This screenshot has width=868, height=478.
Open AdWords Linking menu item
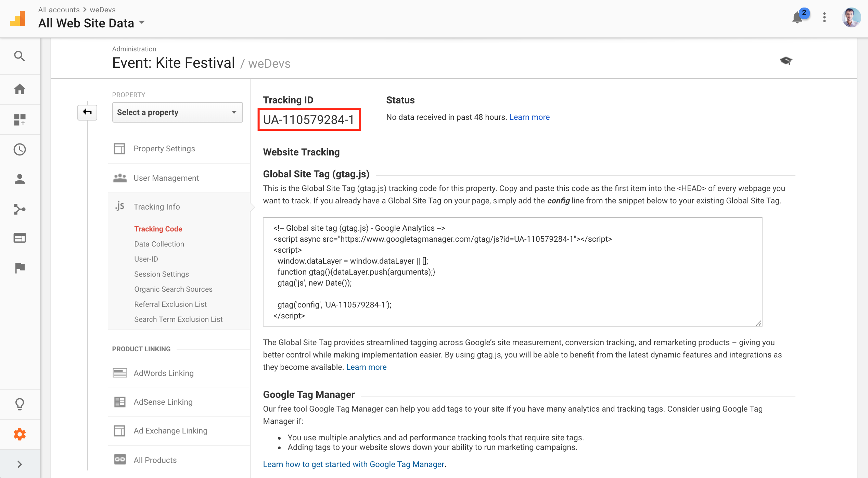click(164, 373)
